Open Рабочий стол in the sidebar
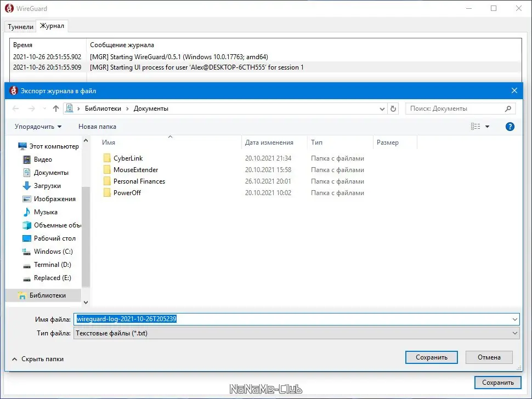532x399 pixels. point(49,238)
